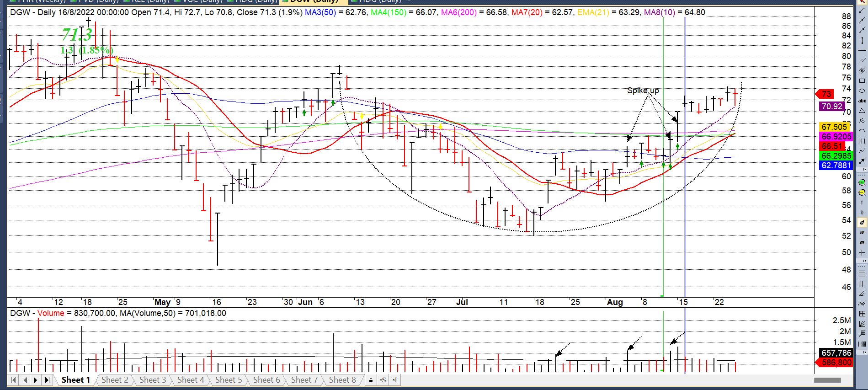Go to next sheet using right arrow
Screen dimensions: 868x390
pos(36,380)
